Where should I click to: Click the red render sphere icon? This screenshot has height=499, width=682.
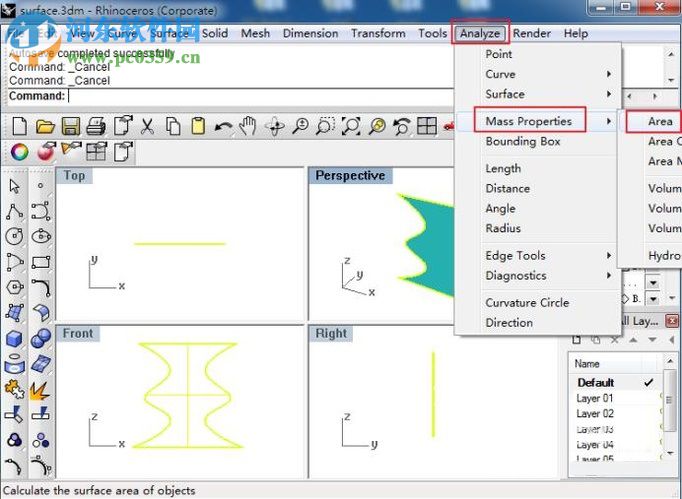(x=46, y=151)
